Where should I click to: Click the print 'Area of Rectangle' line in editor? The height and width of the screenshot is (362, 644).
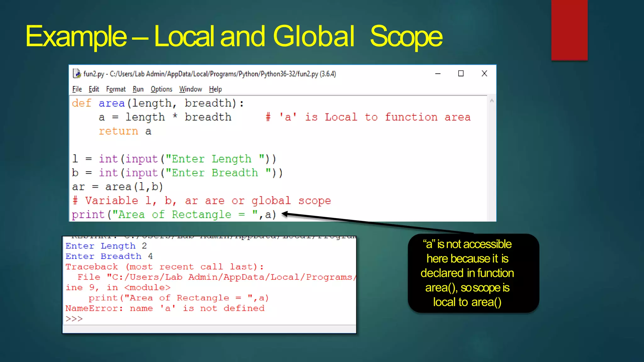(174, 215)
